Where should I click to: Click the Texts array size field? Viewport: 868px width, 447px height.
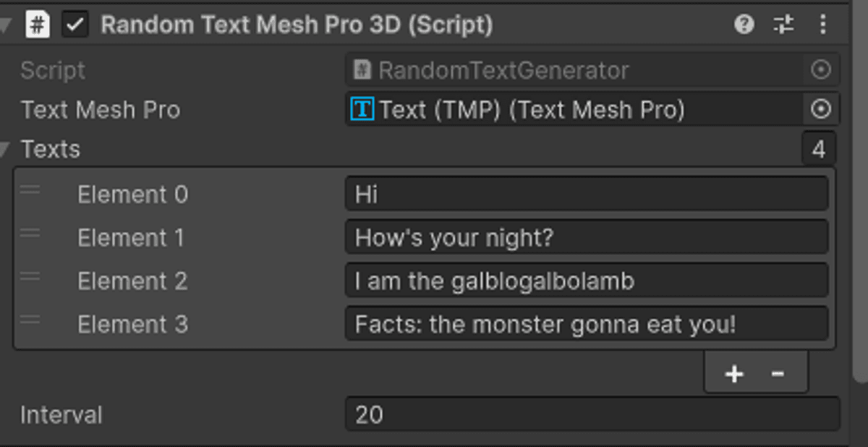pyautogui.click(x=819, y=150)
